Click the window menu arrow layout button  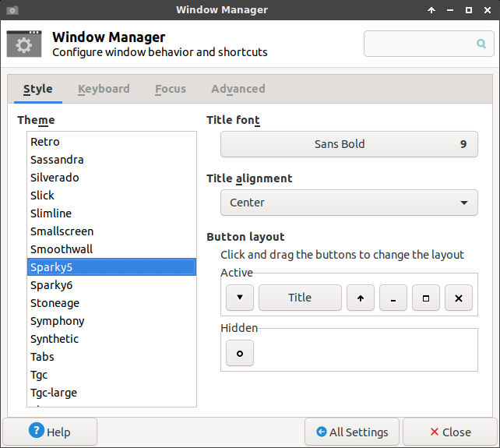240,298
